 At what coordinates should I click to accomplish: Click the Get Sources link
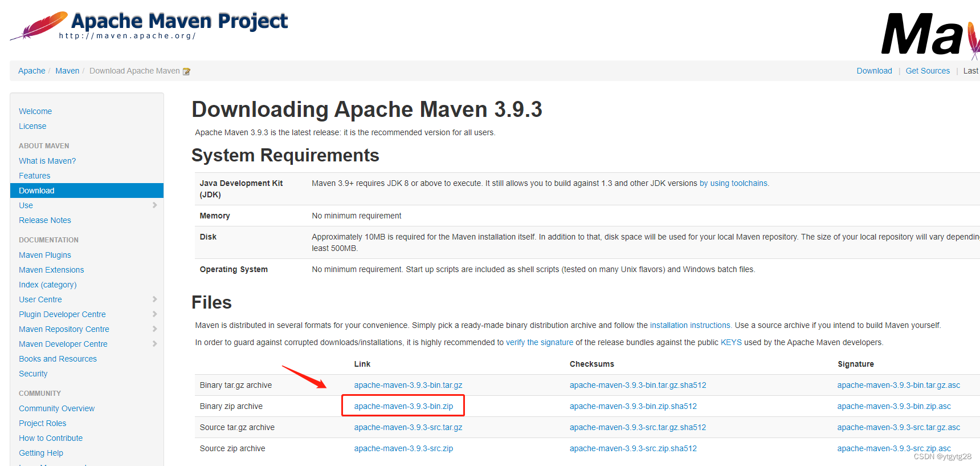point(928,71)
